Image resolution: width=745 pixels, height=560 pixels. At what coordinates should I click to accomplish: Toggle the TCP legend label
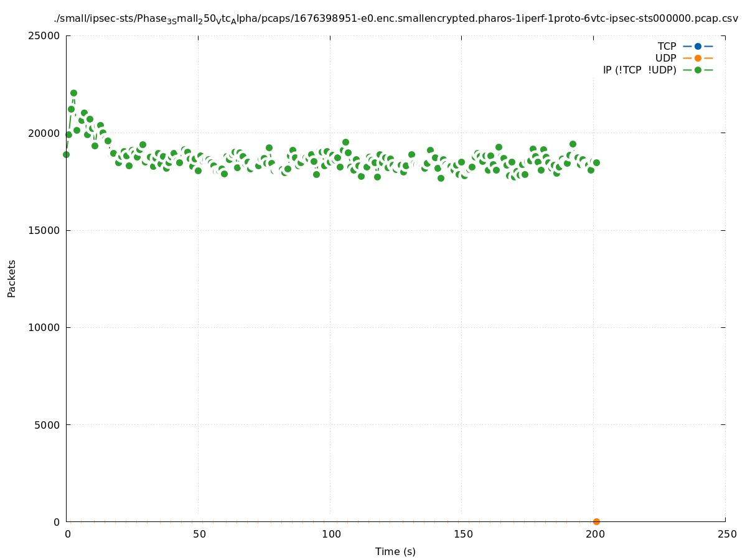(x=667, y=46)
